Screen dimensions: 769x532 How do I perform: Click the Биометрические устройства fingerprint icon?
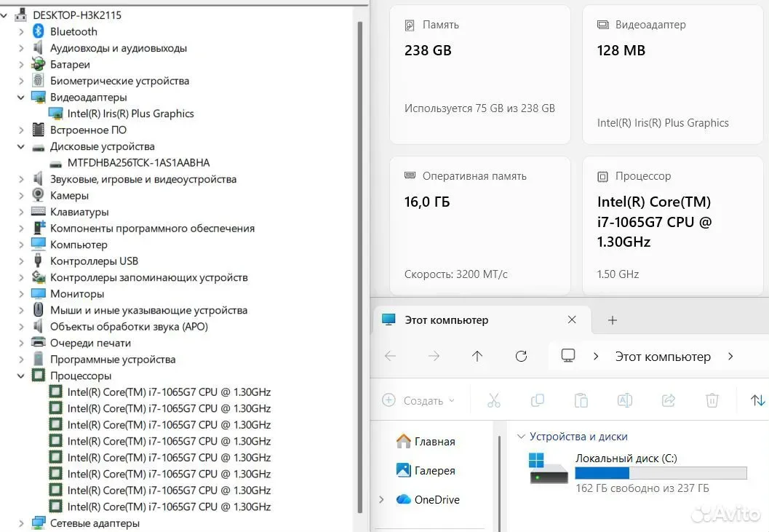click(39, 81)
